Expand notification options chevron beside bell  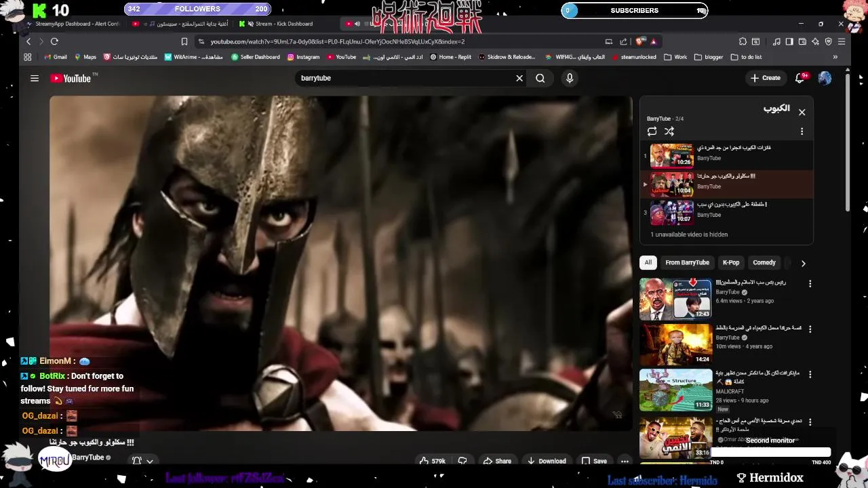[x=150, y=461]
